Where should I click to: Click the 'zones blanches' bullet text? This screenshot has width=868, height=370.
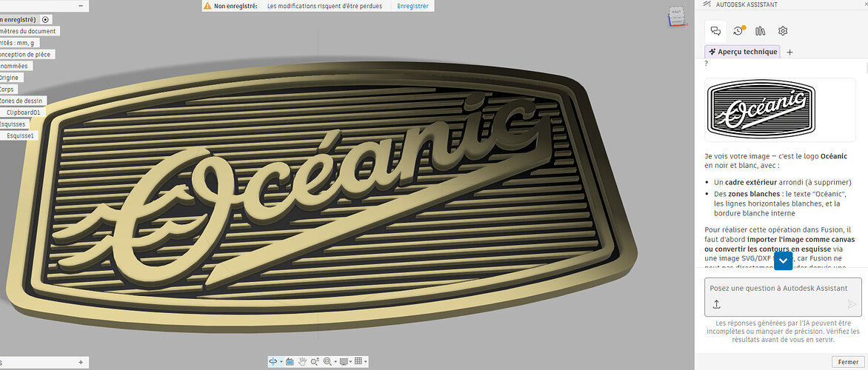click(750, 194)
